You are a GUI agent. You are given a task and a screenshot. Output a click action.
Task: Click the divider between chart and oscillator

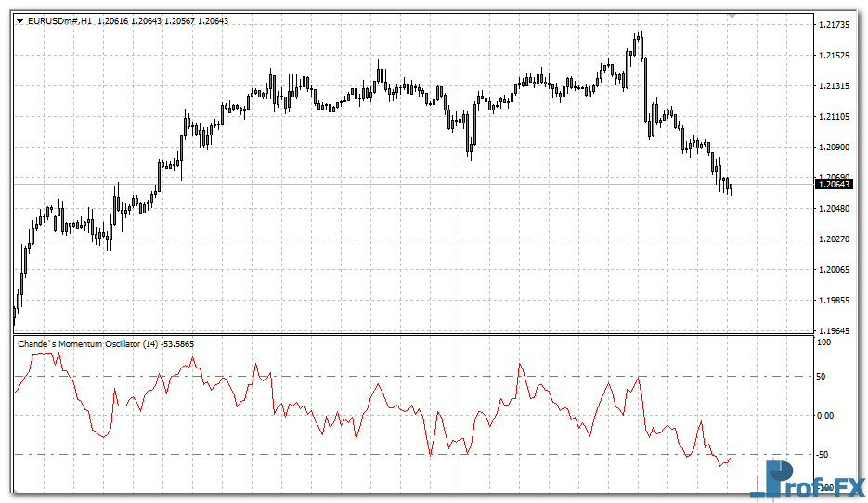click(x=408, y=335)
